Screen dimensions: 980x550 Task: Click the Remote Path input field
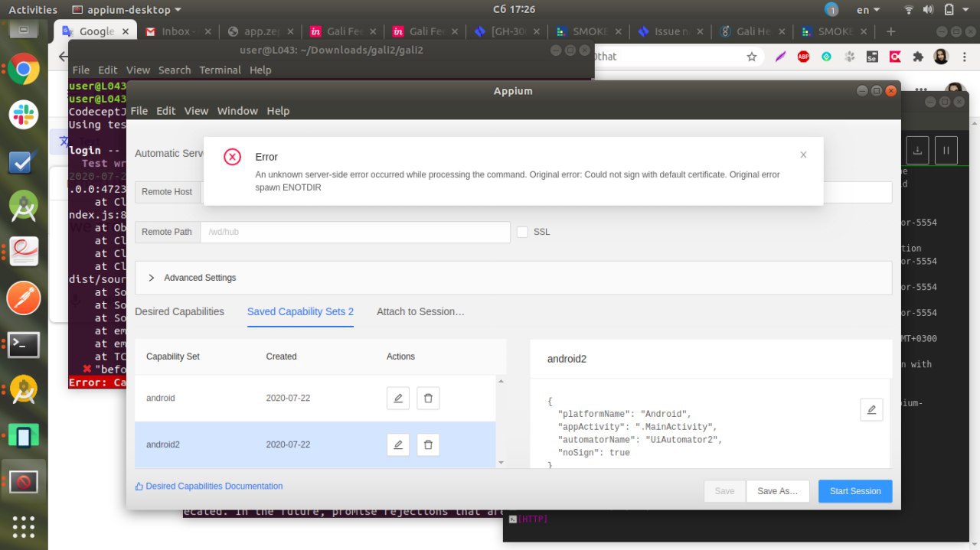355,232
